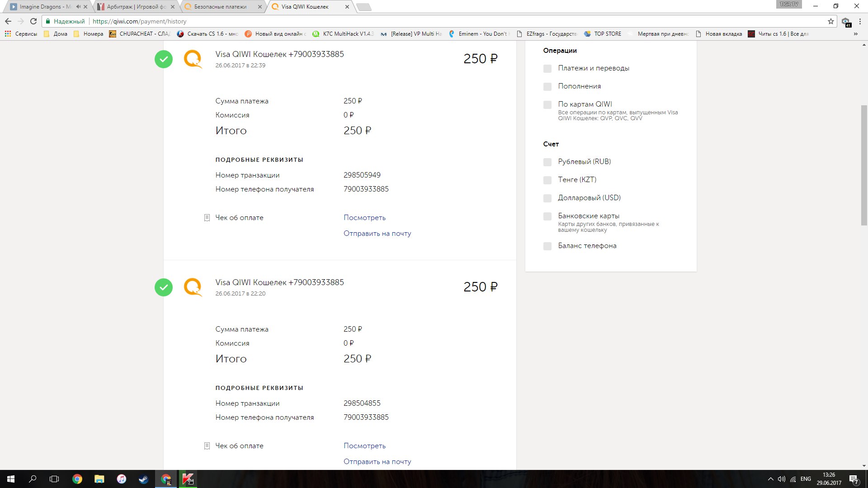Open Steam from the taskbar
Screen dimensions: 868x488
click(143, 479)
